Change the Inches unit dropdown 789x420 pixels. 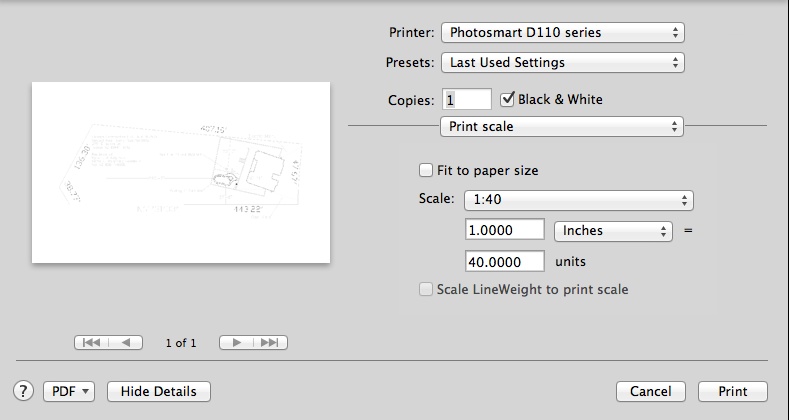(612, 230)
